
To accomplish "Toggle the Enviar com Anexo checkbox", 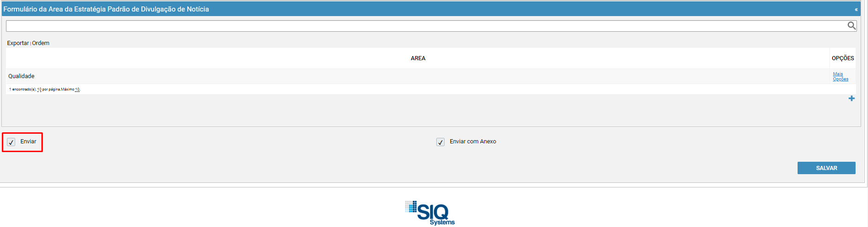I will (x=440, y=142).
